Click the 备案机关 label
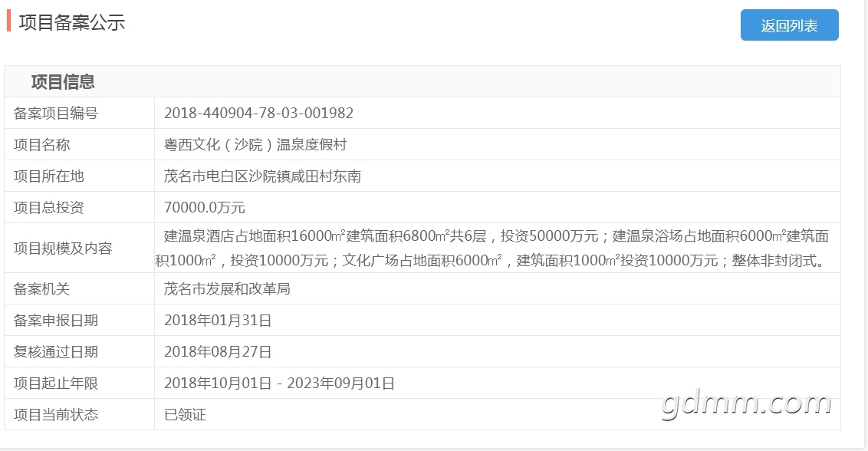The image size is (868, 451). [x=41, y=288]
